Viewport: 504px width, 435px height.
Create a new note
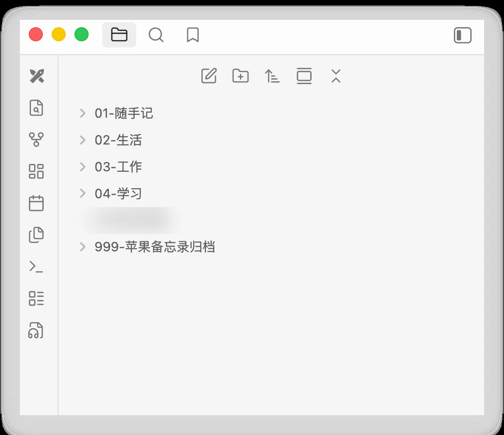[x=209, y=76]
